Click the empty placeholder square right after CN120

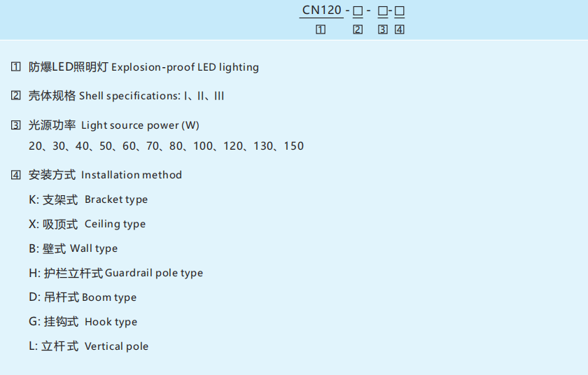[358, 11]
